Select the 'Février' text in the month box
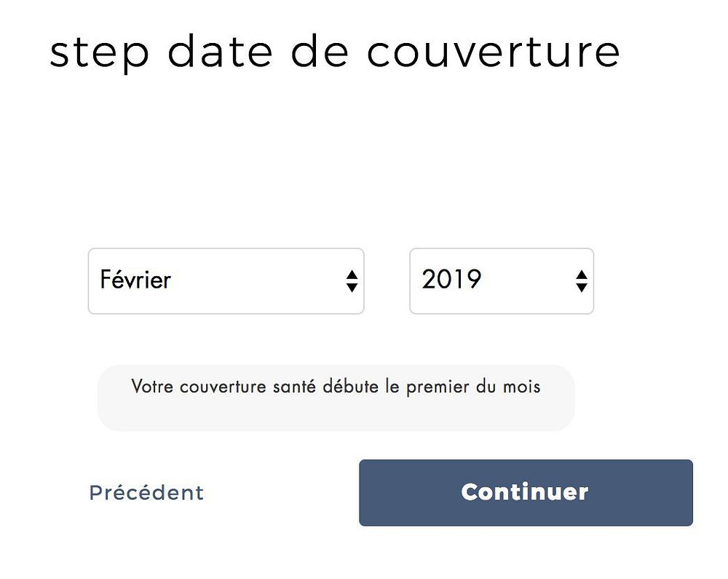 coord(135,280)
